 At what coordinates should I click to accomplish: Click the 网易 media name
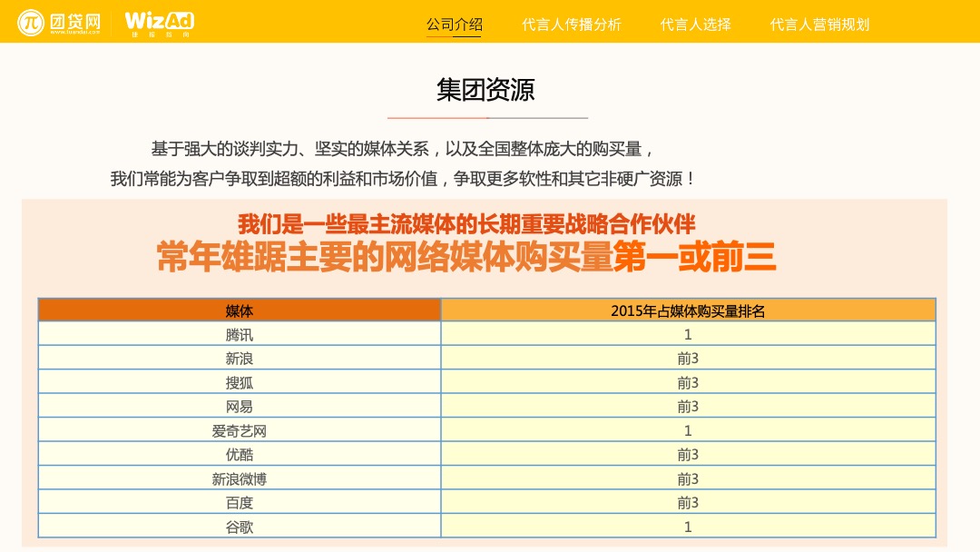(238, 406)
